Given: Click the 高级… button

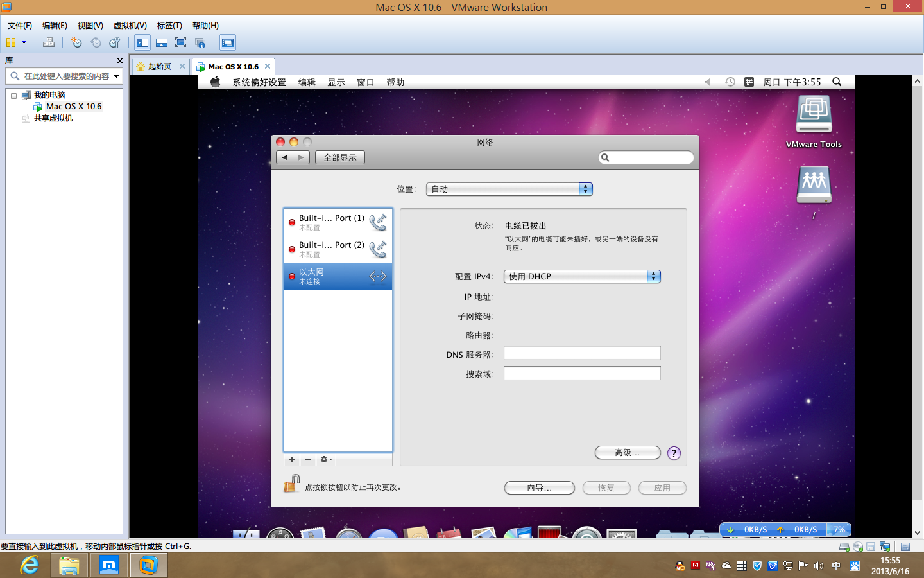Looking at the screenshot, I should tap(628, 453).
